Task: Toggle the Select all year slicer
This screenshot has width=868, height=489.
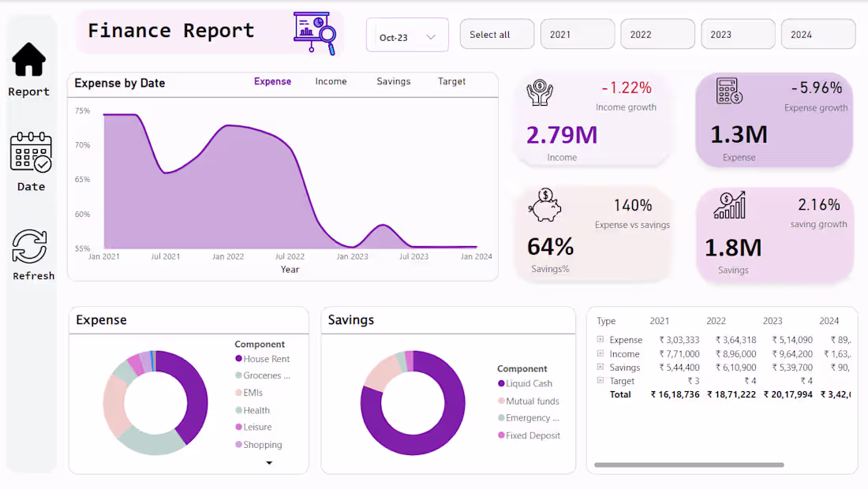Action: 497,34
